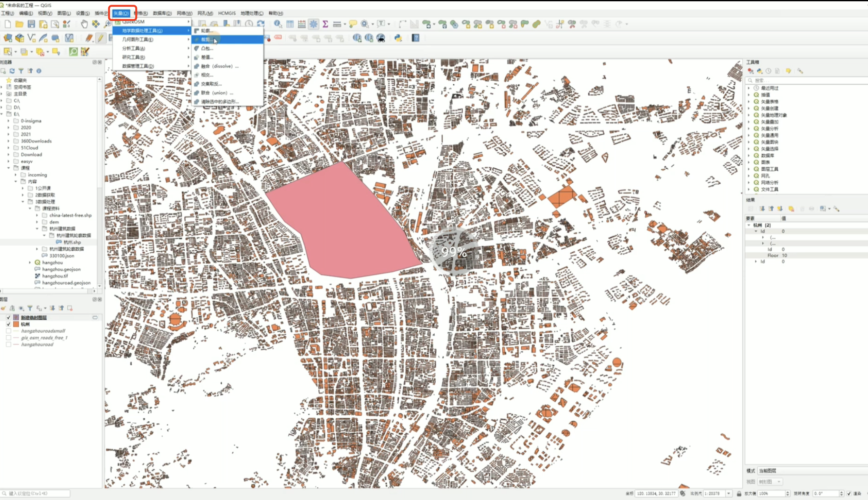The height and width of the screenshot is (500, 868).
Task: Select the Pan Map hand tool
Action: pos(84,24)
